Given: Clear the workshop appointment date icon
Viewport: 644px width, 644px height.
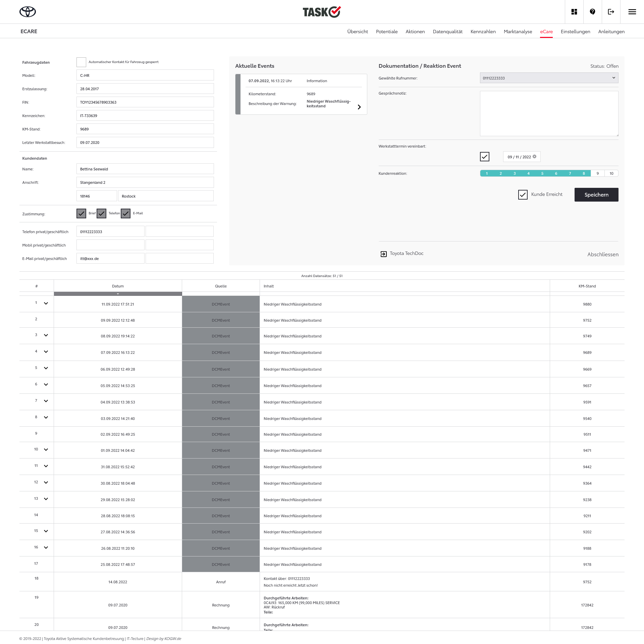Looking at the screenshot, I should pos(534,157).
